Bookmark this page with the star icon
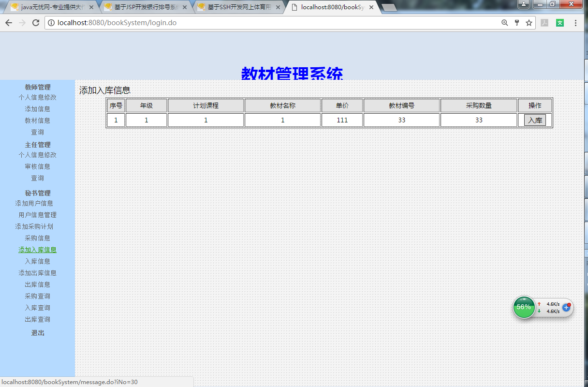The width and height of the screenshot is (588, 387). (x=529, y=23)
